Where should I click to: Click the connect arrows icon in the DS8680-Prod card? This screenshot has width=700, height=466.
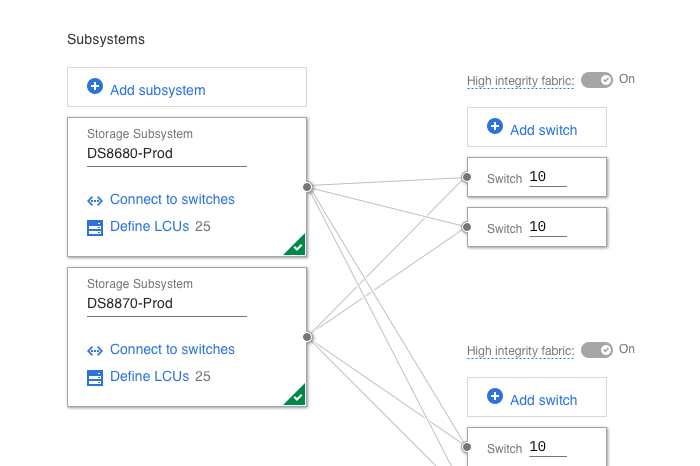[95, 200]
